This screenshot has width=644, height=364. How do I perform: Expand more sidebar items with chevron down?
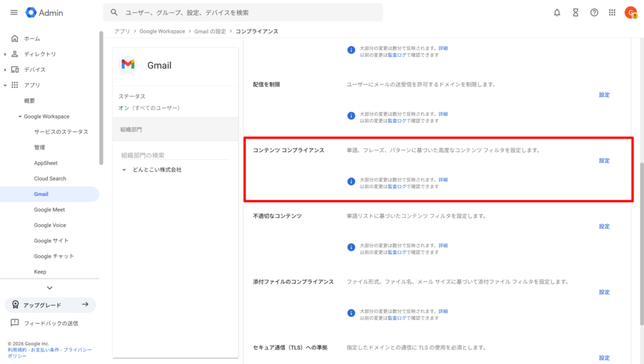pyautogui.click(x=50, y=288)
